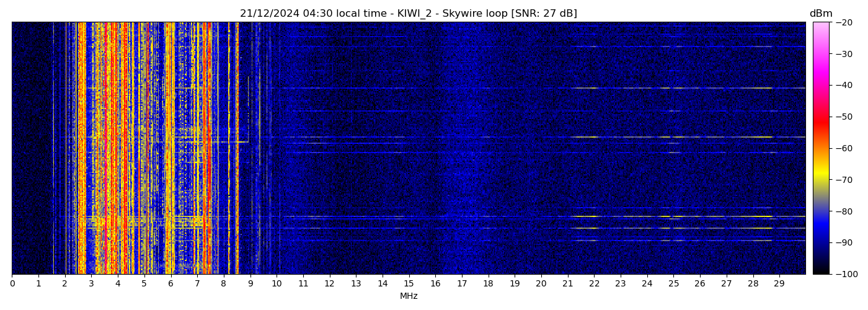Click the 10 MHz axis tick label
Image resolution: width=868 pixels, height=310 pixels.
tap(277, 284)
